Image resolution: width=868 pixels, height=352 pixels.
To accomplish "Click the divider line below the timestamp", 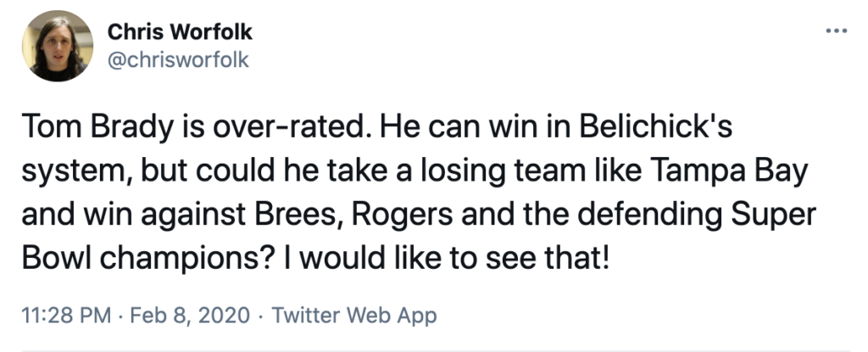I will click(x=434, y=349).
